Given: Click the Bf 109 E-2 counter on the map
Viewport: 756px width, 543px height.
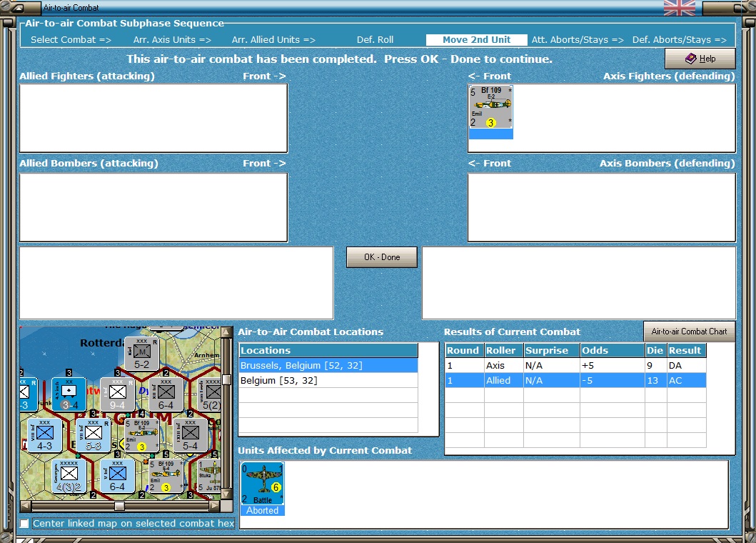Looking at the screenshot, I should [x=142, y=435].
